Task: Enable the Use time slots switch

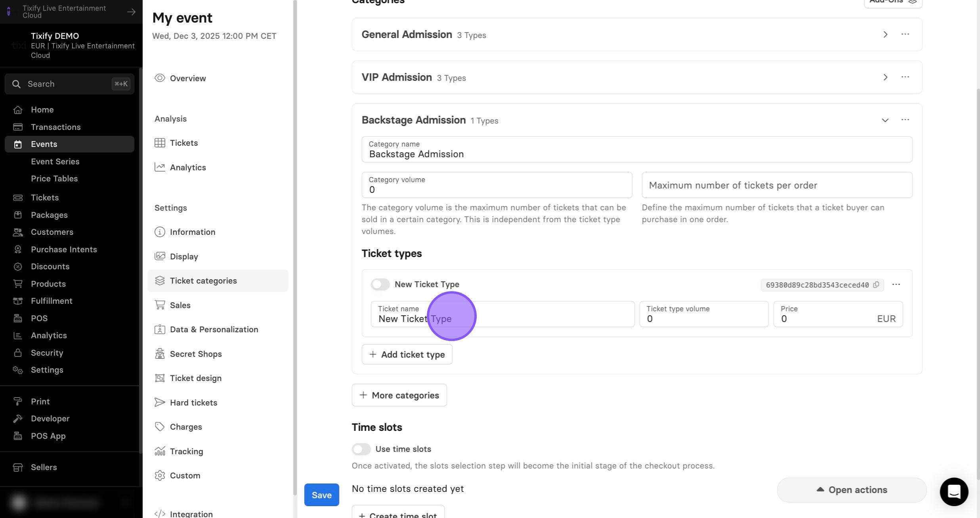Action: (x=361, y=449)
